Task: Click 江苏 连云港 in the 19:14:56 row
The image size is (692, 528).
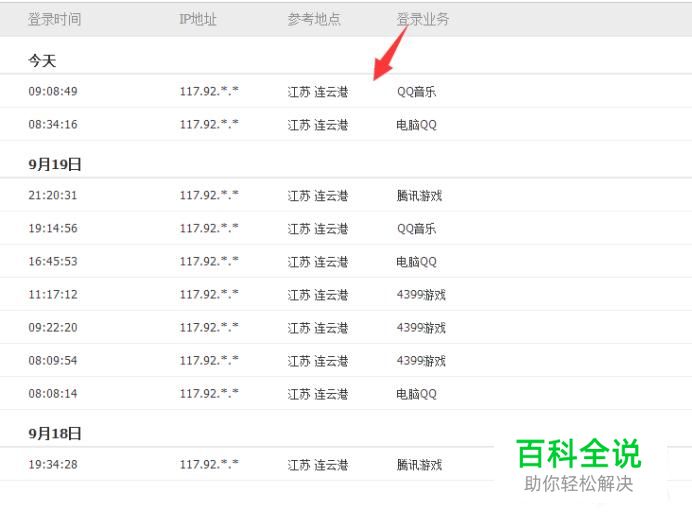Action: tap(318, 229)
